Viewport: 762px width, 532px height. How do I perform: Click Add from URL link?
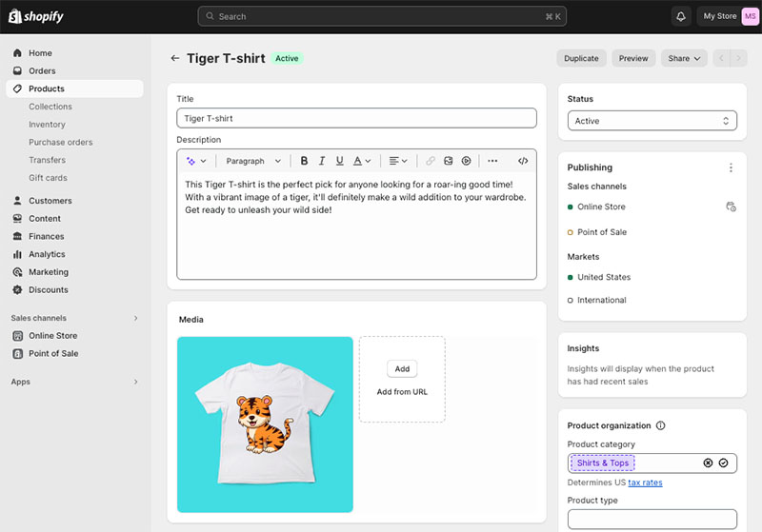point(402,392)
